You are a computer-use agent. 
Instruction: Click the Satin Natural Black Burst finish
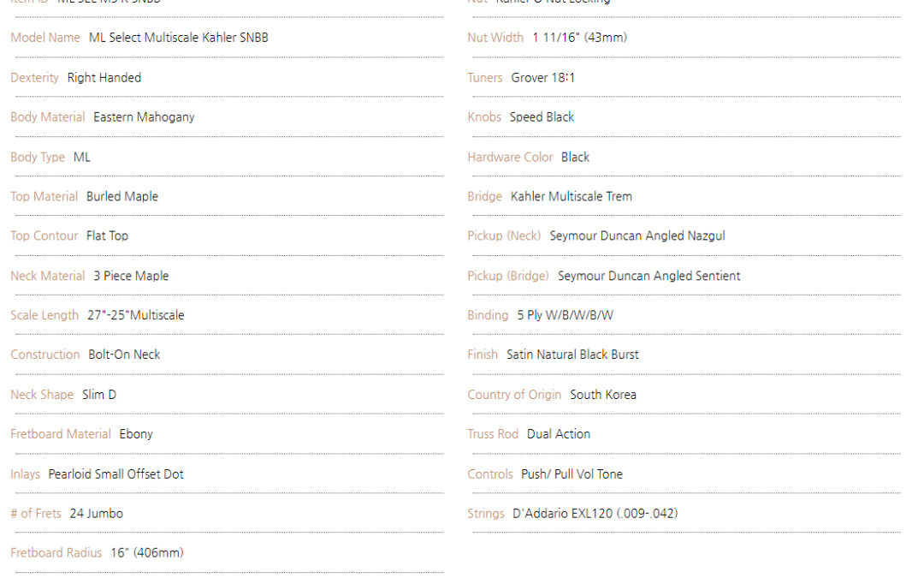click(572, 355)
